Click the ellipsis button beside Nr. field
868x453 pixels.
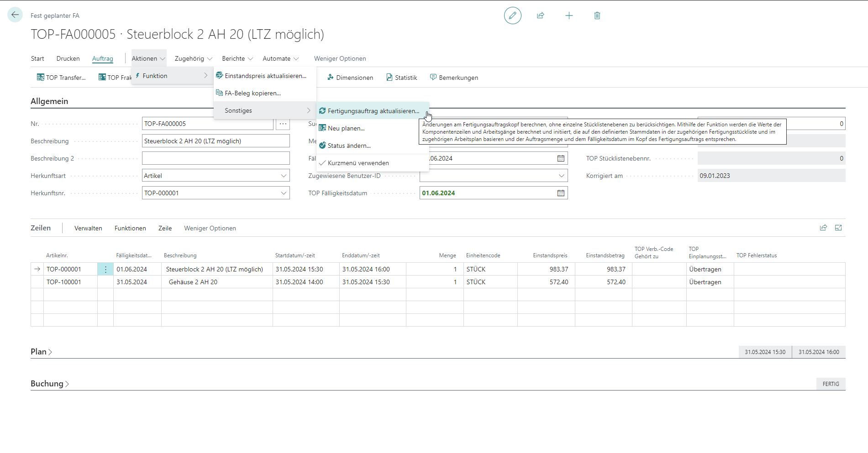pos(283,124)
